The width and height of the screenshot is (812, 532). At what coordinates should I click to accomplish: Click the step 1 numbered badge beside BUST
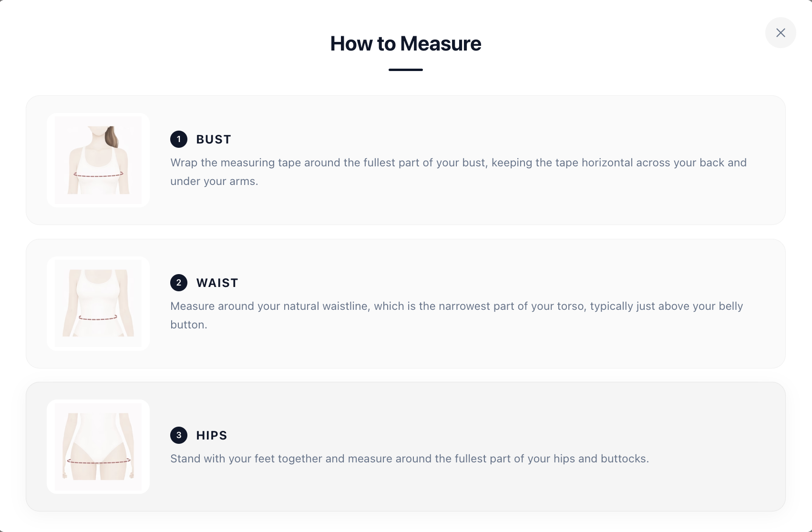coord(178,139)
